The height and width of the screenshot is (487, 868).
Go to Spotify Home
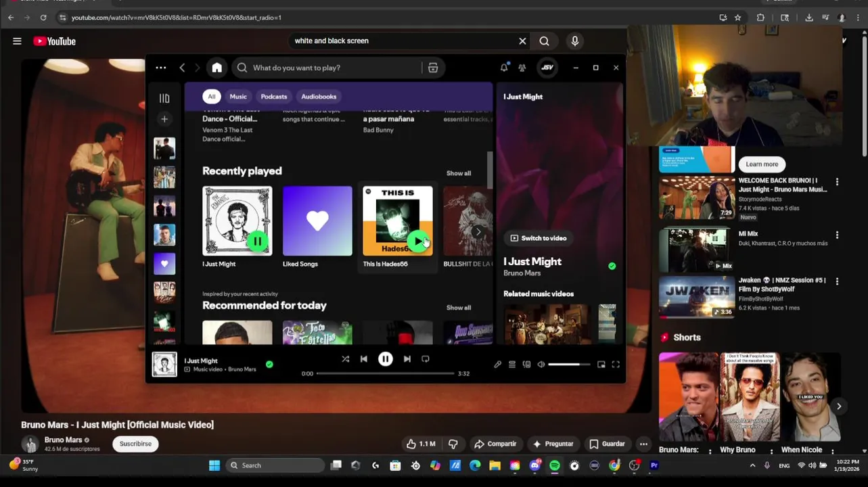coord(216,68)
